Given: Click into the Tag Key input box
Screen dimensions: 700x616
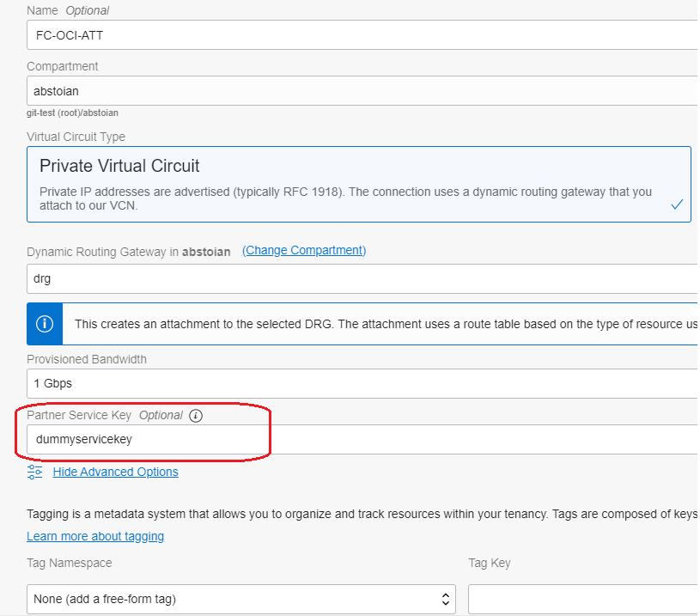Looking at the screenshot, I should click(582, 599).
